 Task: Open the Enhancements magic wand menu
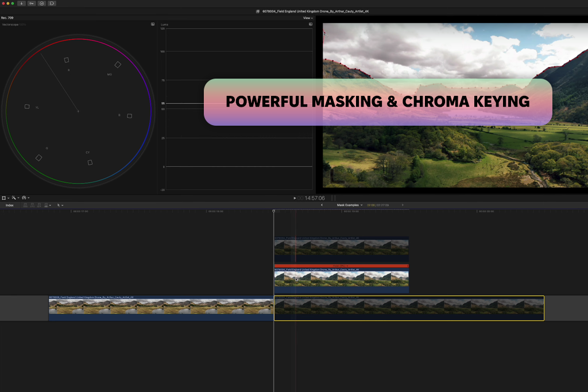coord(15,198)
